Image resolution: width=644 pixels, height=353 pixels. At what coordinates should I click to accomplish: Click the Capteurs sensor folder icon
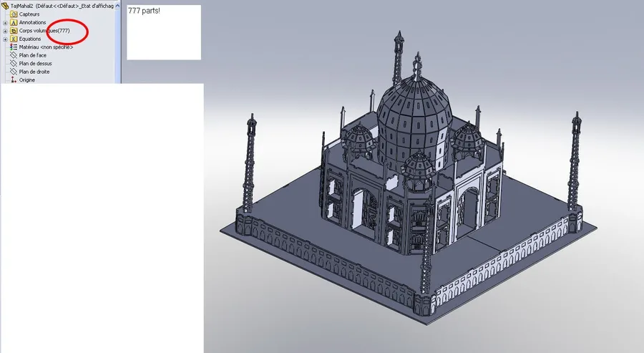coord(14,14)
